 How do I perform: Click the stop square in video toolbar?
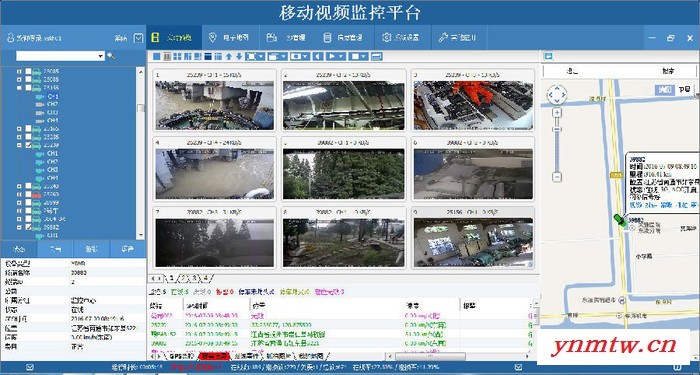[x=355, y=56]
